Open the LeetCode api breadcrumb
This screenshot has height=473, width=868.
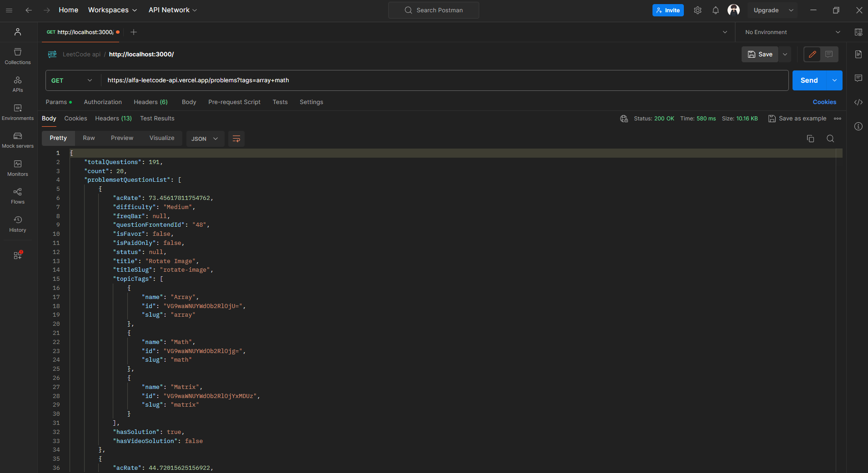[x=81, y=55]
